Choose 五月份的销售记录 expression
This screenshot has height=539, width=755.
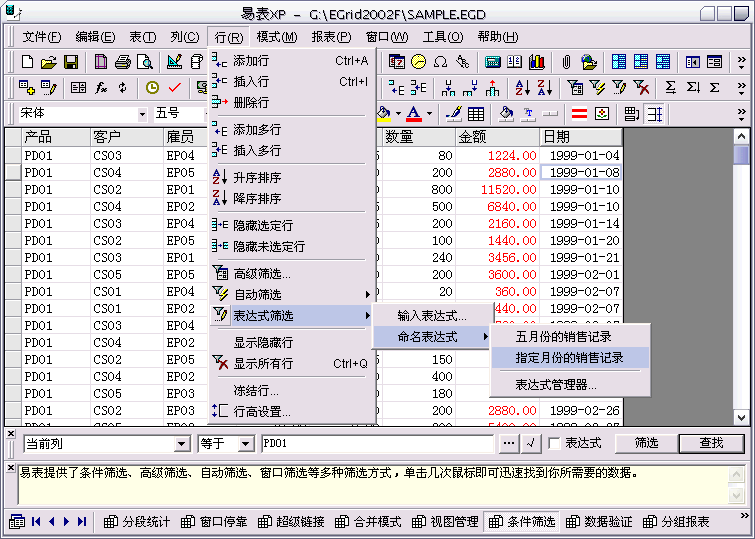[570, 337]
